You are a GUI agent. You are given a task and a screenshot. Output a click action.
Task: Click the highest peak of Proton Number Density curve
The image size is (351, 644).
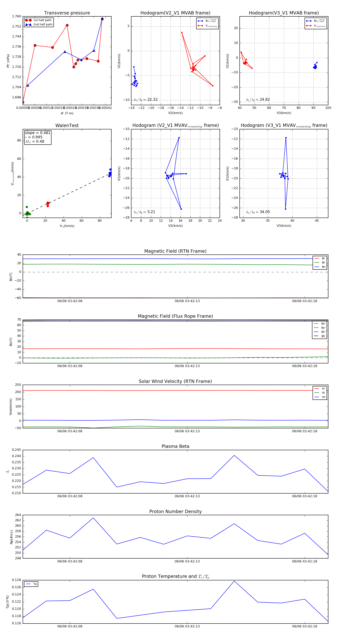click(x=93, y=518)
